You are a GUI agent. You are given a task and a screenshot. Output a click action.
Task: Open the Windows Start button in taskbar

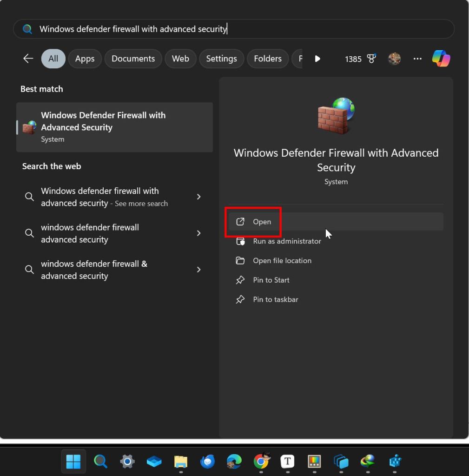click(73, 462)
